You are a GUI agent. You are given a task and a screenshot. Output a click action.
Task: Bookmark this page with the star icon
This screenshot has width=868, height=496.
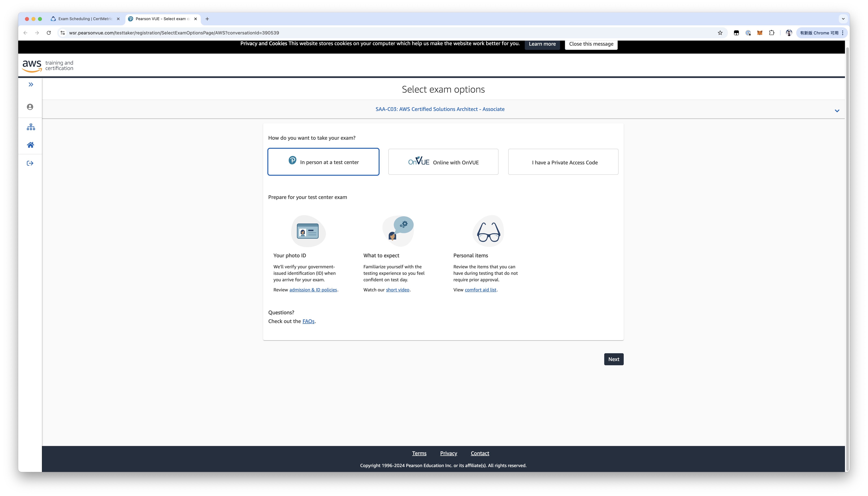pyautogui.click(x=720, y=33)
